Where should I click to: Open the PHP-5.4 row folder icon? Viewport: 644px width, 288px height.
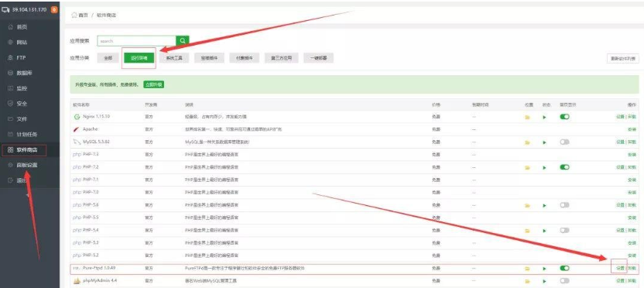click(x=527, y=231)
